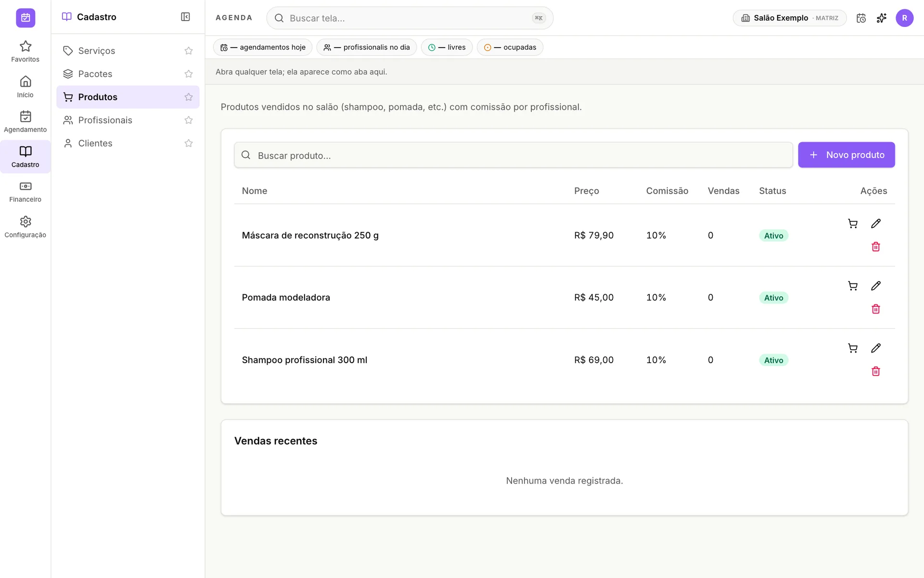Viewport: 924px width, 578px height.
Task: Click the sparkles assistant icon
Action: pyautogui.click(x=882, y=18)
